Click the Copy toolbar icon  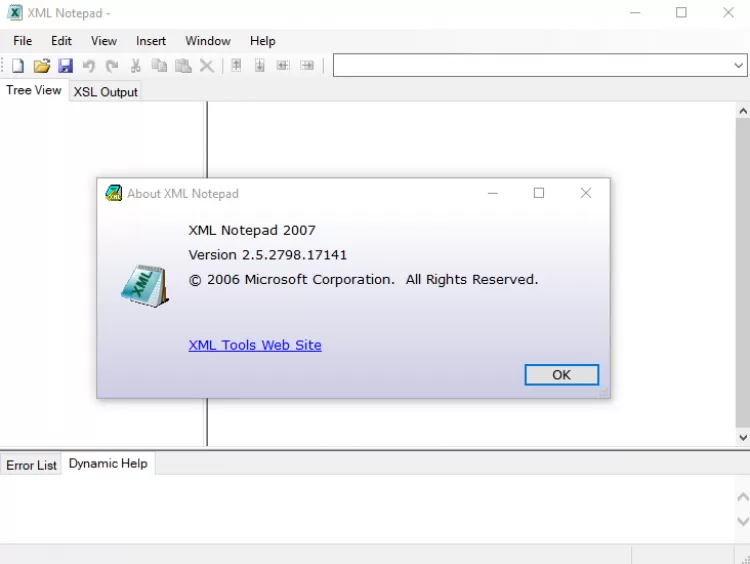coord(159,66)
